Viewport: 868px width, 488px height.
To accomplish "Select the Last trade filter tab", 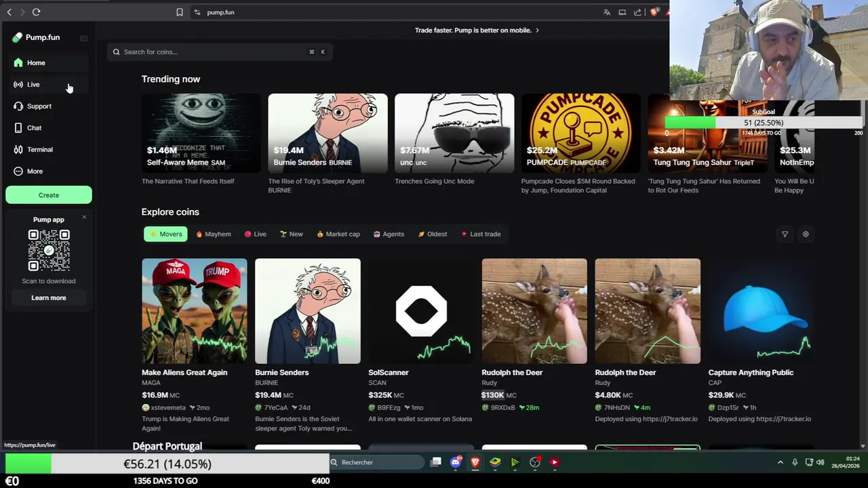I will click(x=481, y=235).
